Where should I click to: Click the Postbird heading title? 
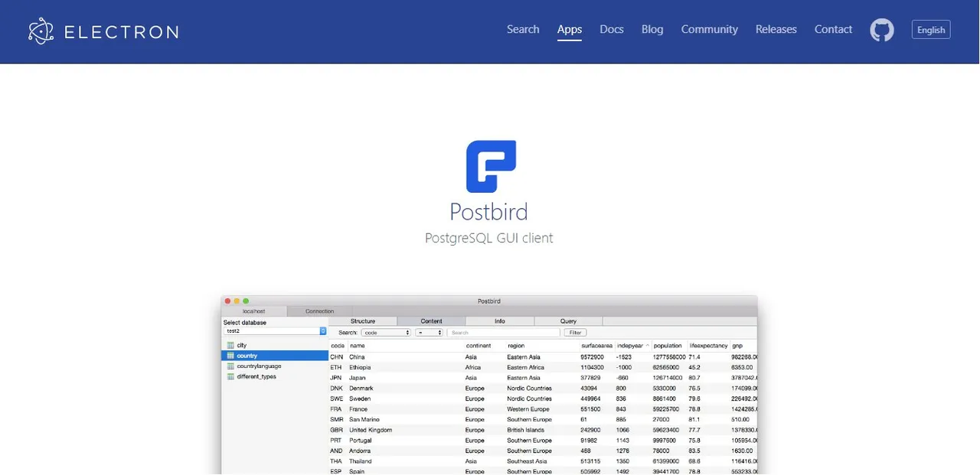tap(489, 212)
